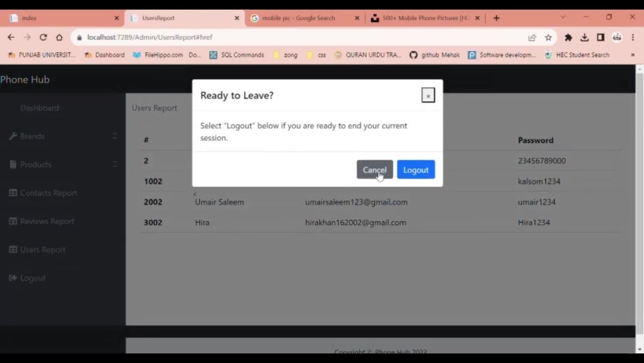Screen dimensions: 644x363
Task: Click the Contacts Report table icon
Action: (x=13, y=193)
